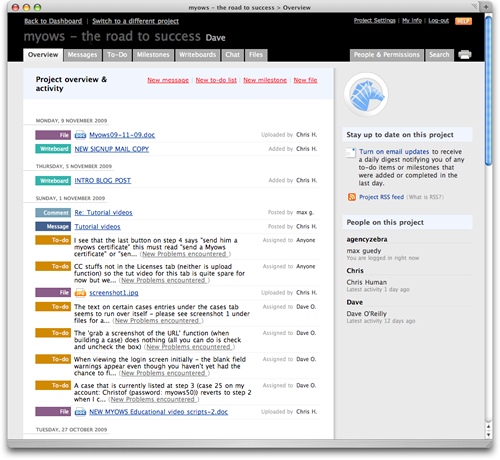Select the Files tab
The height and width of the screenshot is (460, 500).
(256, 55)
